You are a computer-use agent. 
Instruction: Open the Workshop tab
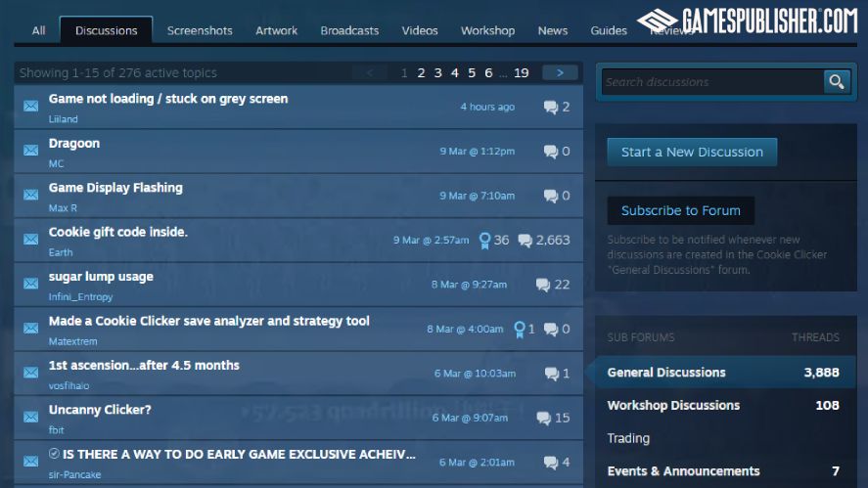point(487,30)
